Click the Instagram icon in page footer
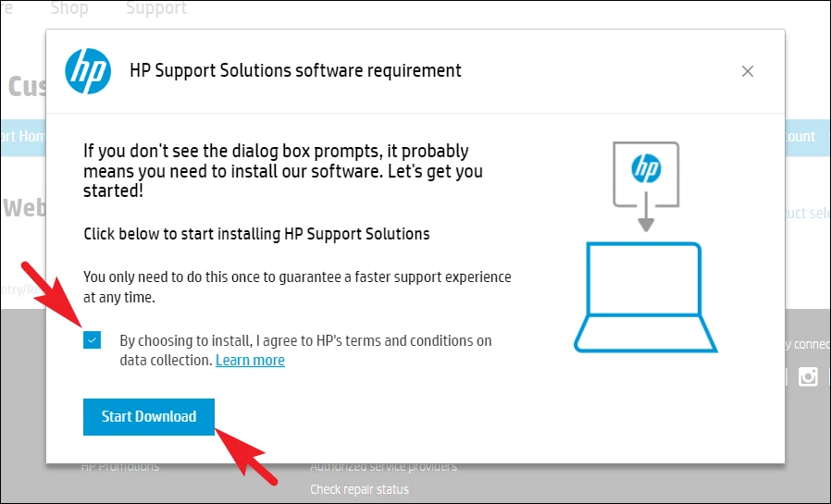 808,376
